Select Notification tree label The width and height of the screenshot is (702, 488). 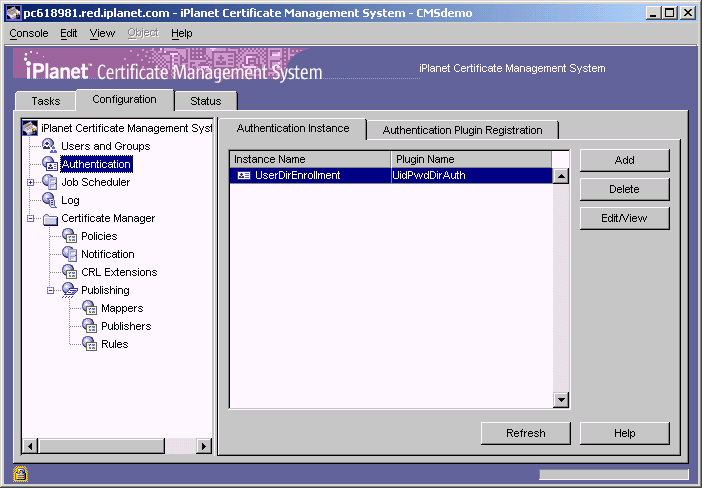coord(108,254)
